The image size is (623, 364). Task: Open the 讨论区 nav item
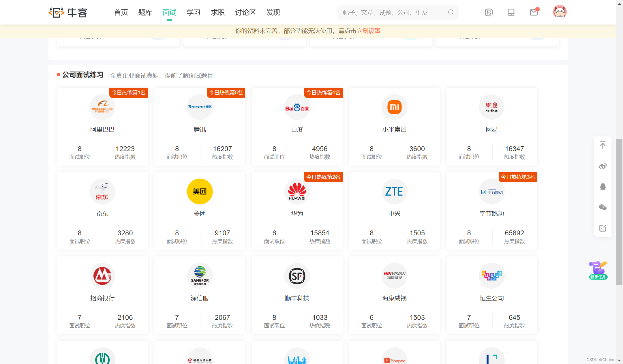tap(245, 12)
